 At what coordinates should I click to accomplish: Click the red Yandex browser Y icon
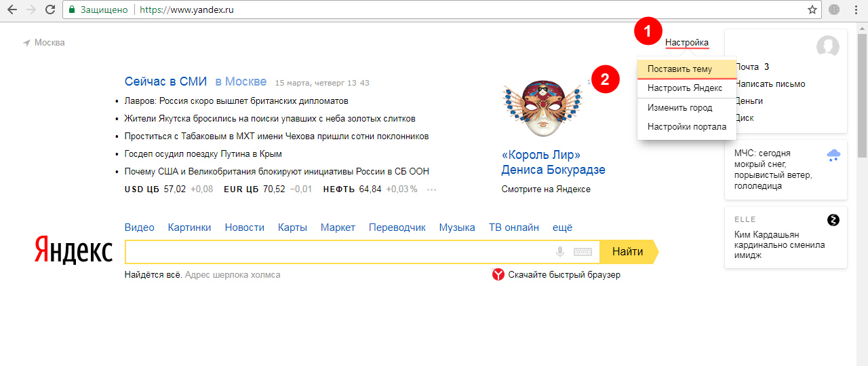pos(498,275)
